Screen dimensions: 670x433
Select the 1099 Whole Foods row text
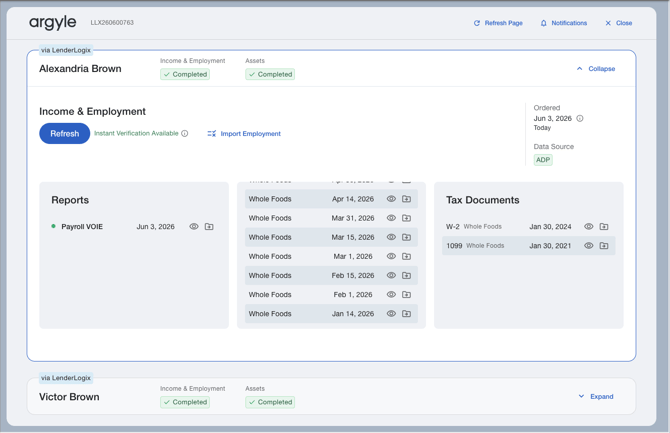(475, 246)
